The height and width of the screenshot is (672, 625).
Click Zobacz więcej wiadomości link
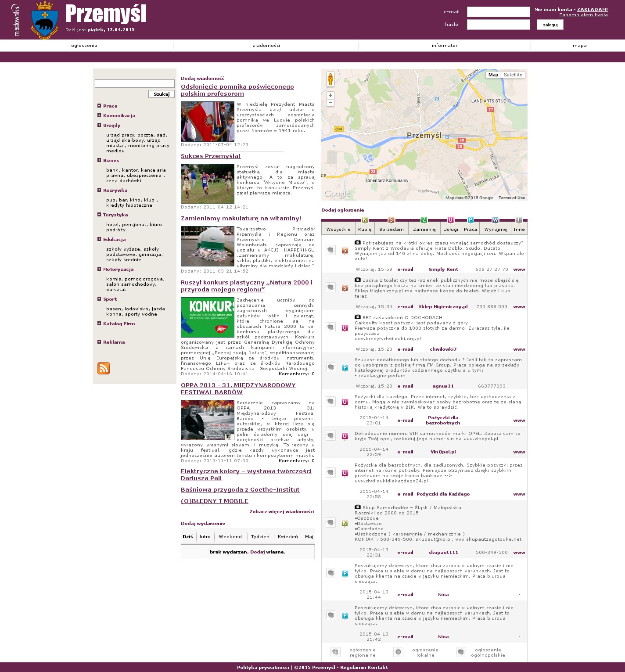(282, 511)
